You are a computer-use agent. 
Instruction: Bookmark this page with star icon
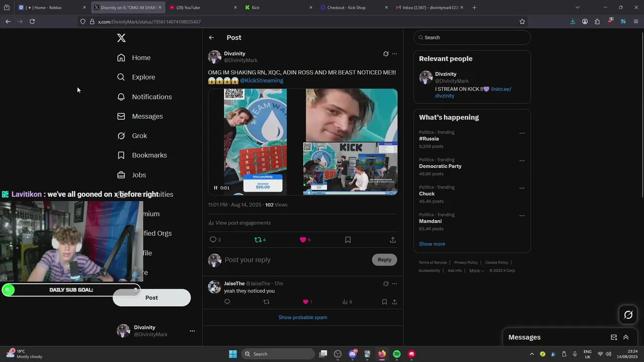522,22
